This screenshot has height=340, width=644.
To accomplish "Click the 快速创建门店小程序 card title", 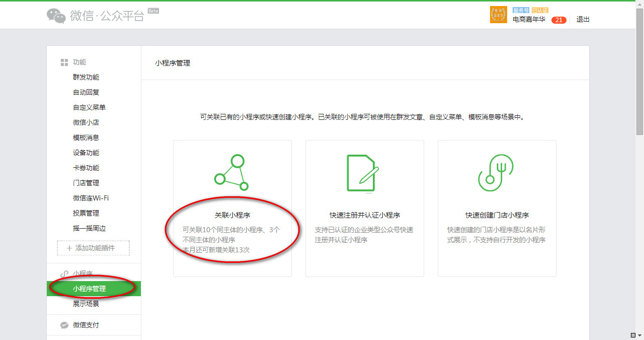I will [497, 215].
